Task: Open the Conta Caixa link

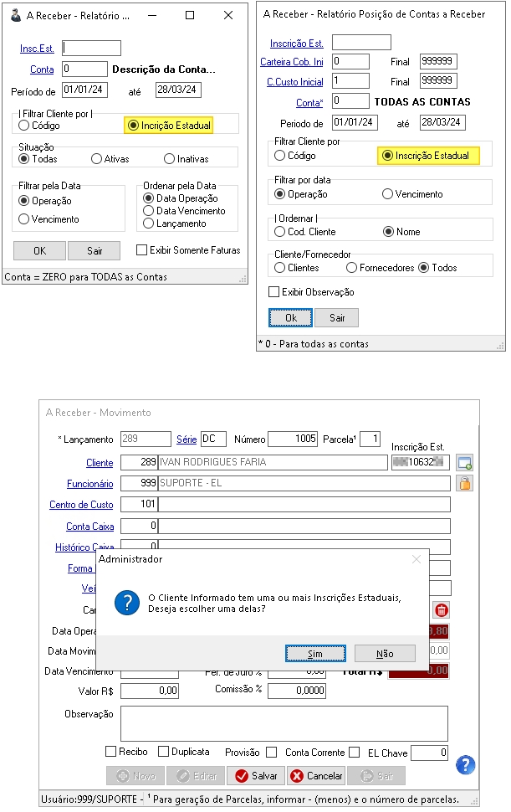Action: pos(90,527)
